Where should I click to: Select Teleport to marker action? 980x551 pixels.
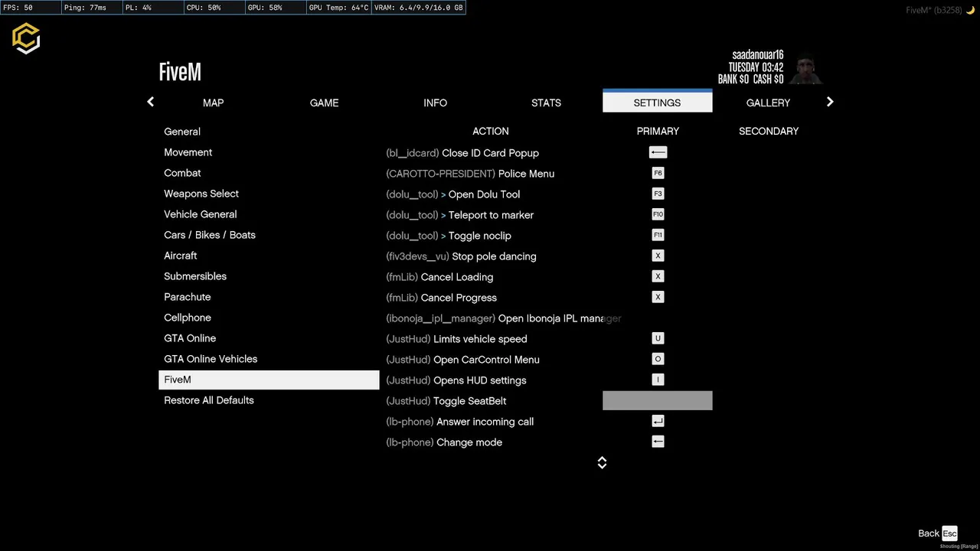[x=460, y=215]
